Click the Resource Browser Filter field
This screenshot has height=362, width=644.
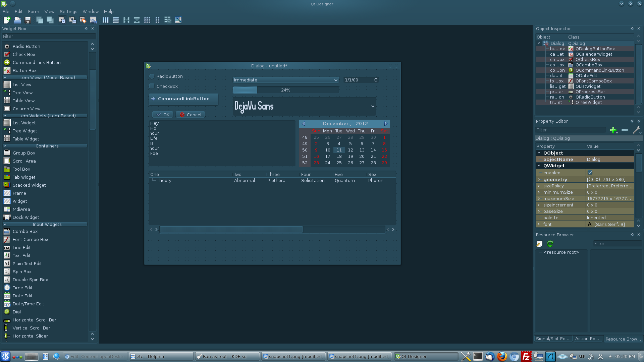click(617, 244)
